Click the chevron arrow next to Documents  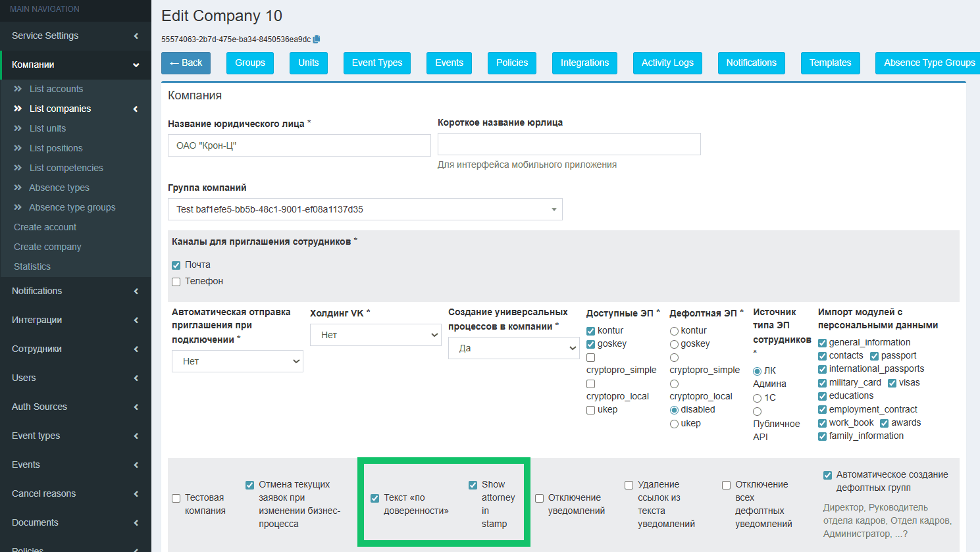tap(136, 522)
